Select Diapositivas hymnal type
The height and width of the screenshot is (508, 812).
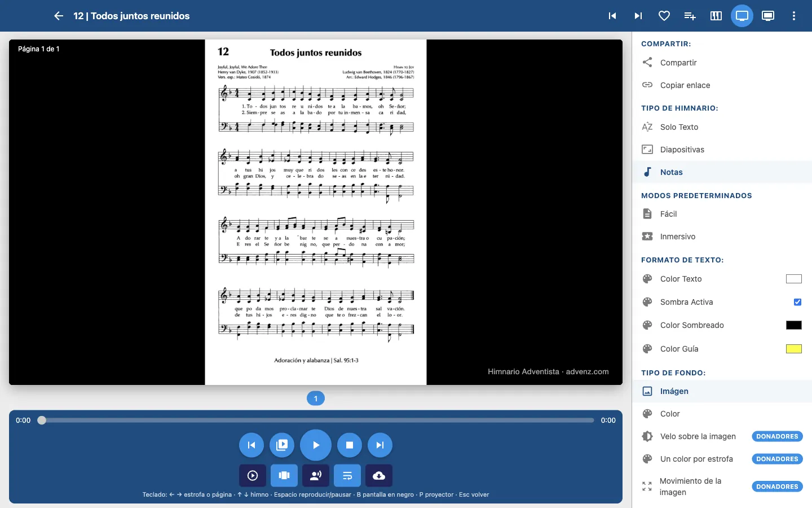pyautogui.click(x=722, y=150)
